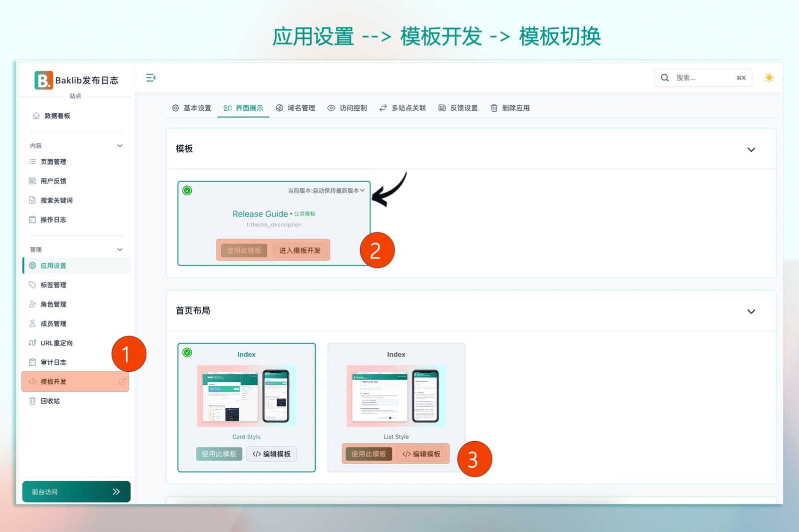Open the 当前版本 version dropdown

[x=326, y=191]
